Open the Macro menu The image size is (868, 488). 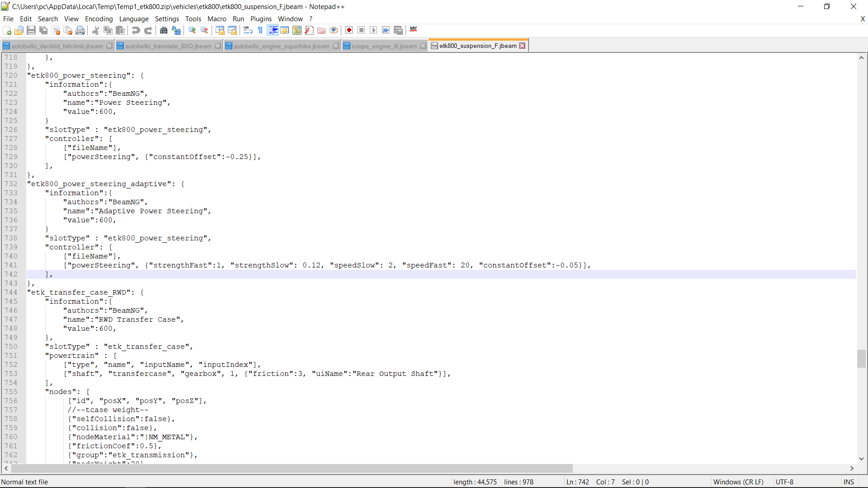[217, 19]
